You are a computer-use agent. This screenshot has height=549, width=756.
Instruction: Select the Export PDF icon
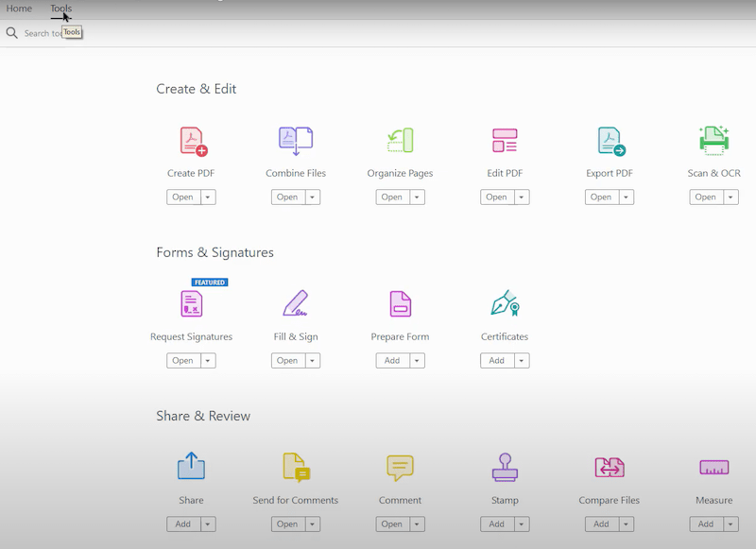pyautogui.click(x=610, y=142)
